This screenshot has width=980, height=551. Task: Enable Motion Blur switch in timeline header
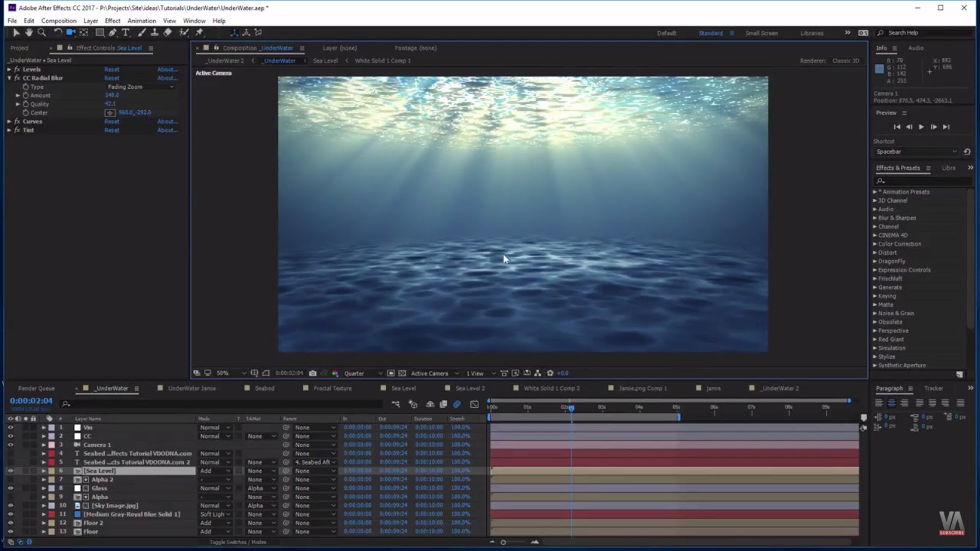457,404
